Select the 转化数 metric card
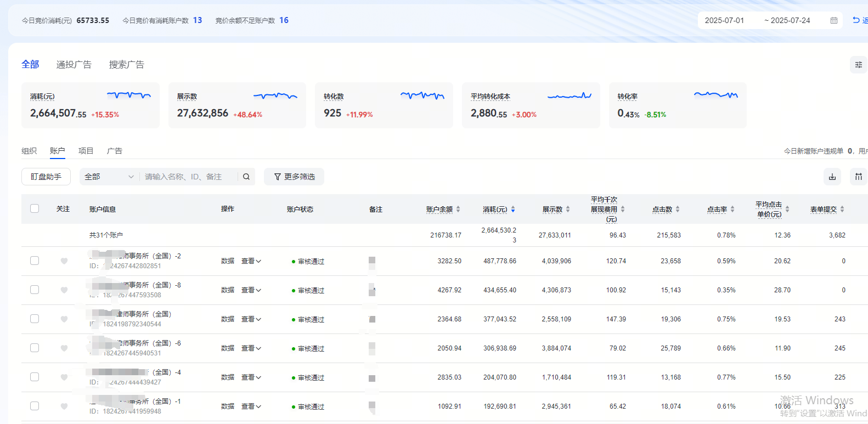 coord(384,105)
